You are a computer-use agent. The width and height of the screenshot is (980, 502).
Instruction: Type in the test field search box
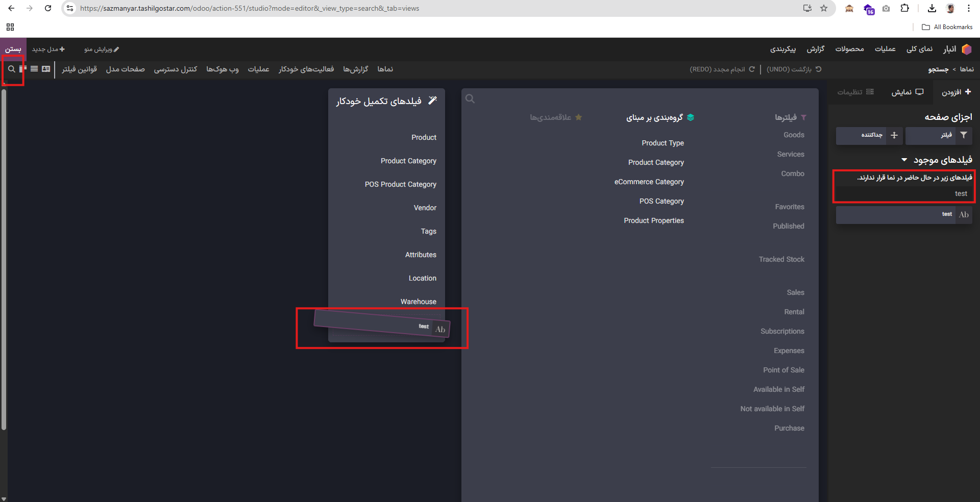(x=903, y=193)
